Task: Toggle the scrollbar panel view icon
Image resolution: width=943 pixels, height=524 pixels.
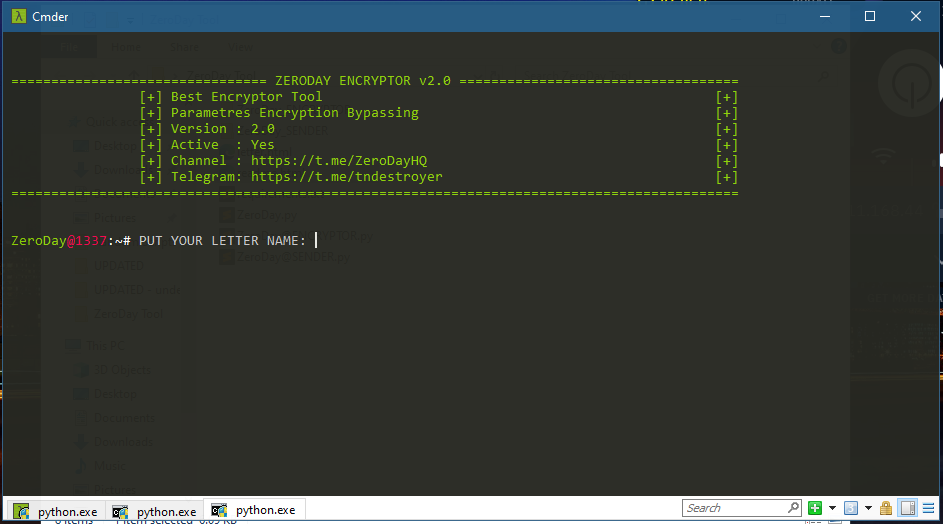Action: coord(908,508)
